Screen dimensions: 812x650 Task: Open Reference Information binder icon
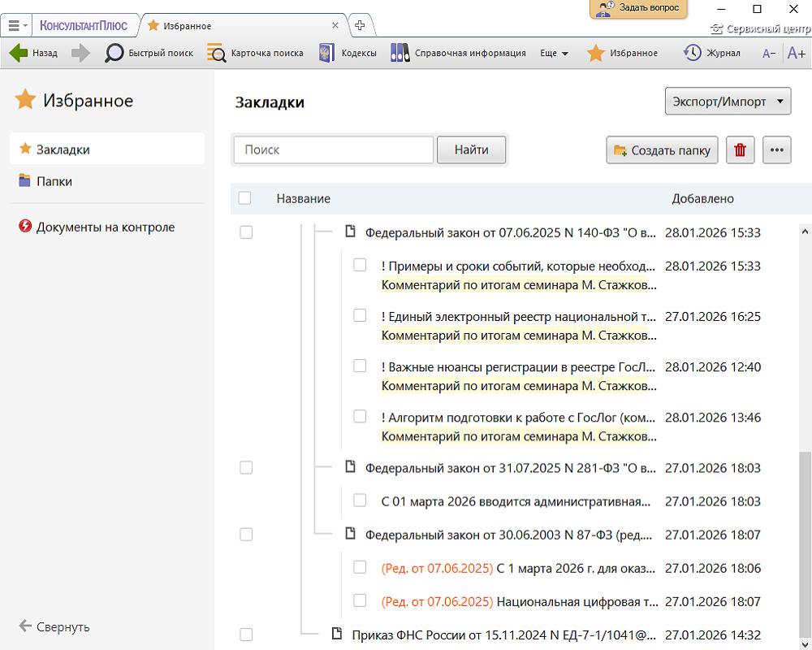coord(400,53)
